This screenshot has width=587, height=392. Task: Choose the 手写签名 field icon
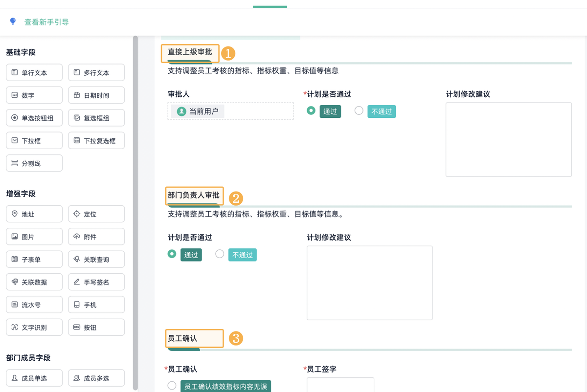point(77,282)
